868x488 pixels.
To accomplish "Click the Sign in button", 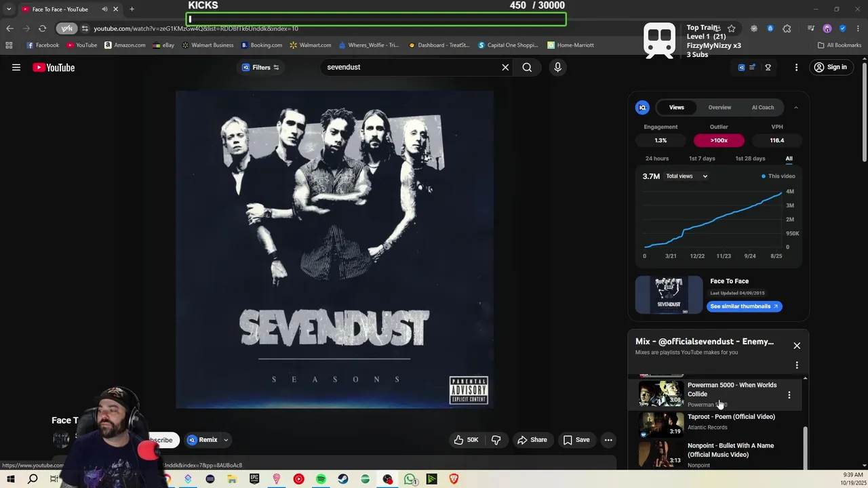I will (x=830, y=67).
